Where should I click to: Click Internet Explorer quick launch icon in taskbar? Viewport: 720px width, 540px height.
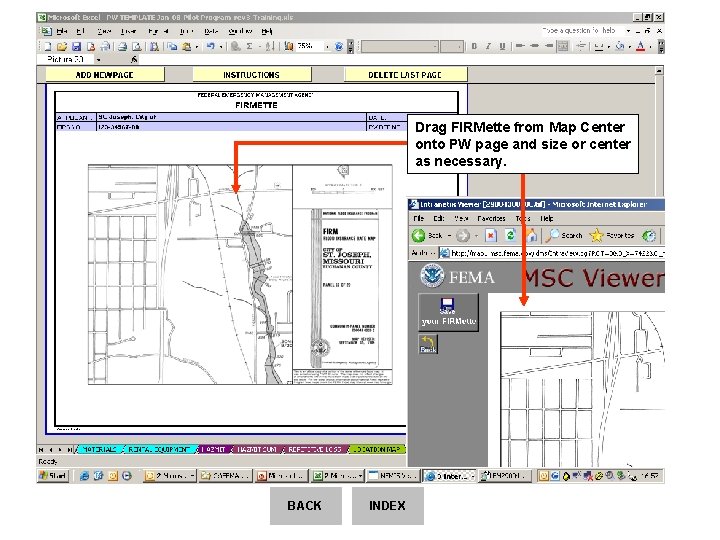[x=84, y=476]
